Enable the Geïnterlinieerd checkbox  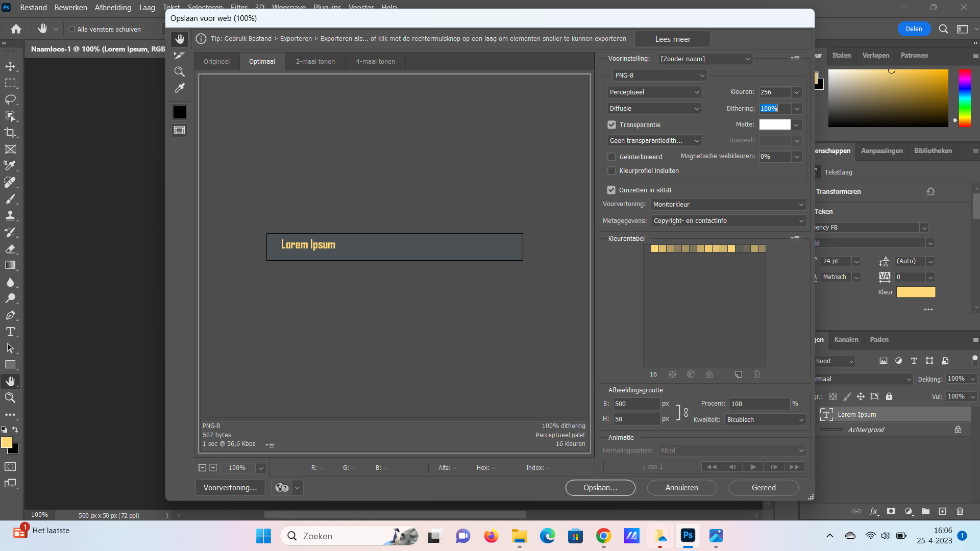[x=611, y=157]
